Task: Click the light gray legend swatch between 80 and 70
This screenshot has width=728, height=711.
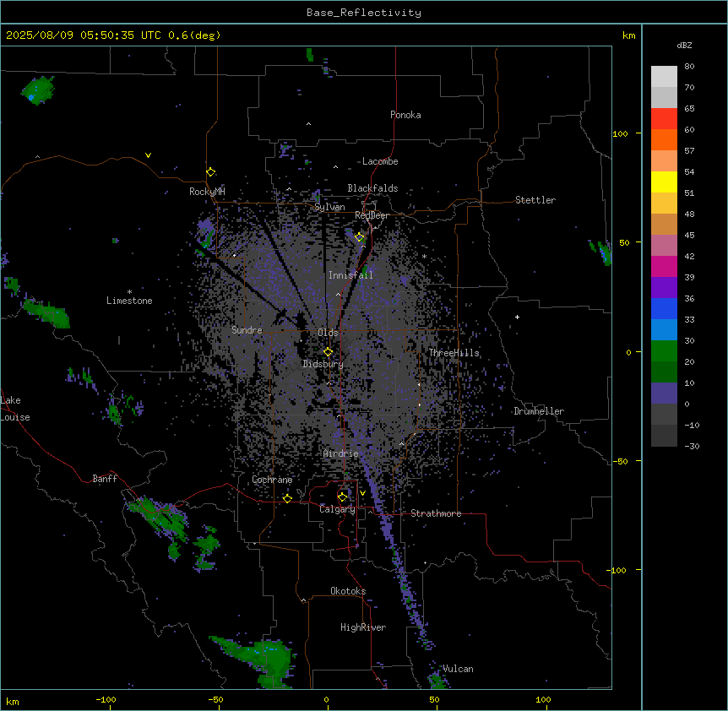Action: 664,77
